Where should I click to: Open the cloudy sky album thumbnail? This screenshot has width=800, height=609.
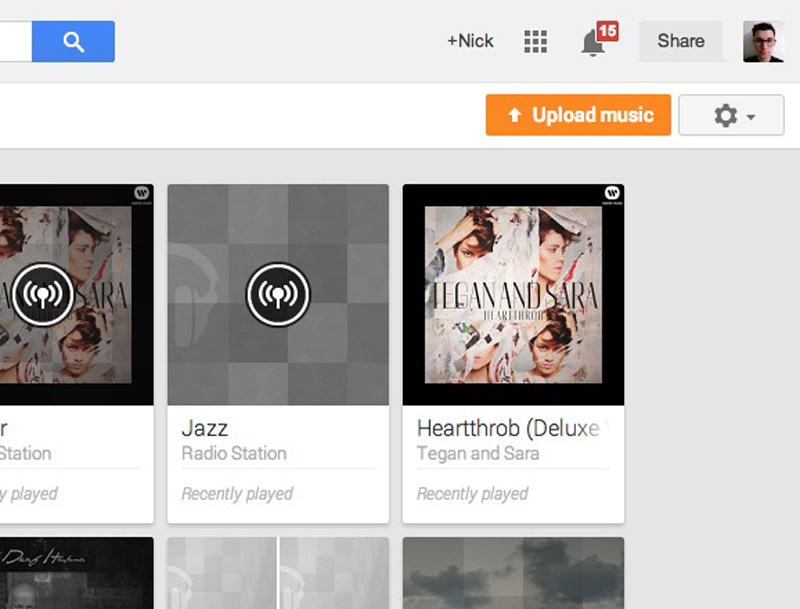click(x=513, y=573)
